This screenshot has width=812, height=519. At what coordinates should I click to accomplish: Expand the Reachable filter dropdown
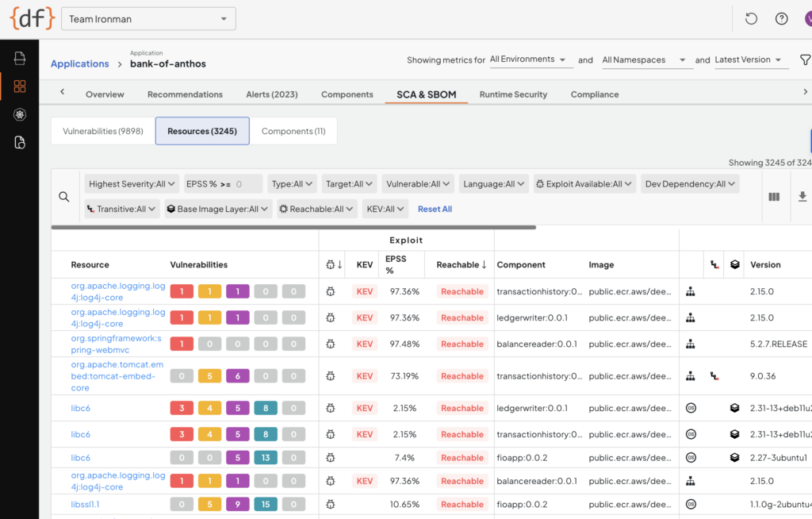(x=317, y=209)
